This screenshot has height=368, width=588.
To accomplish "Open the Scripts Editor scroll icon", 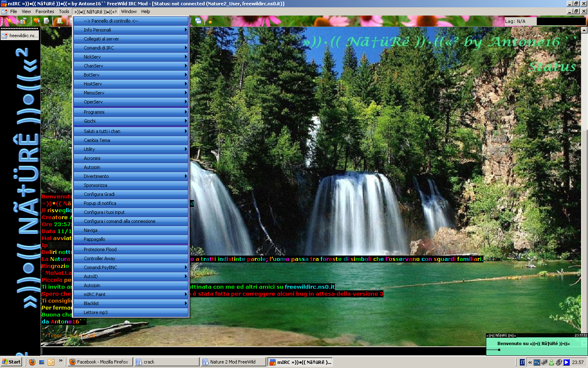I will pyautogui.click(x=60, y=21).
